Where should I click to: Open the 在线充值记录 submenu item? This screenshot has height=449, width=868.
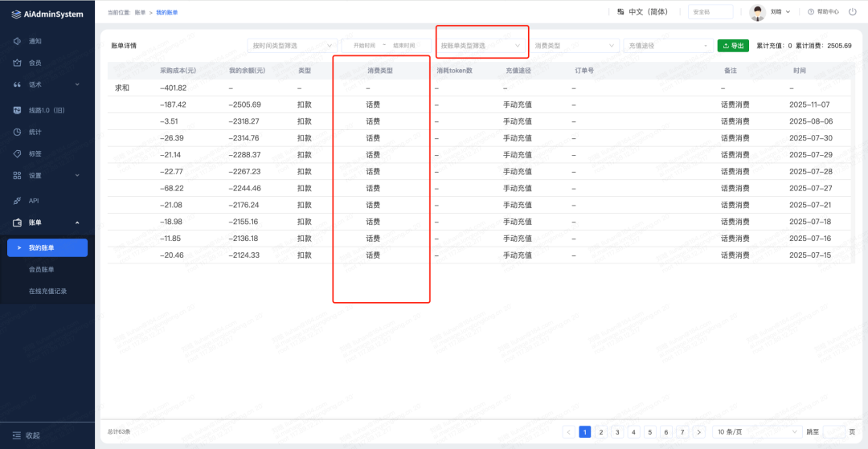coord(47,291)
